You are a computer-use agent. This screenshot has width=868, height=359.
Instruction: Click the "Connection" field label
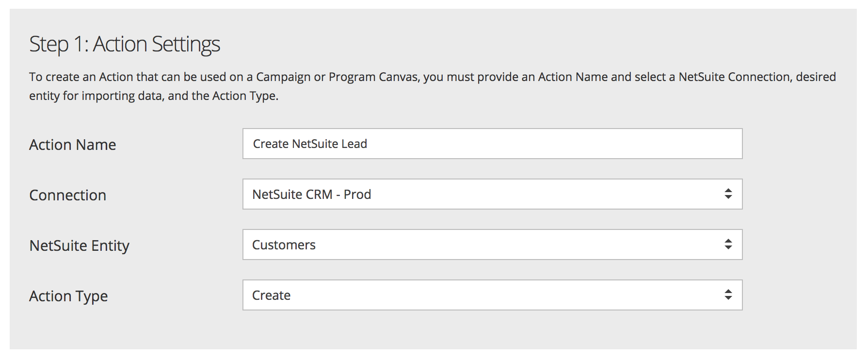[68, 195]
